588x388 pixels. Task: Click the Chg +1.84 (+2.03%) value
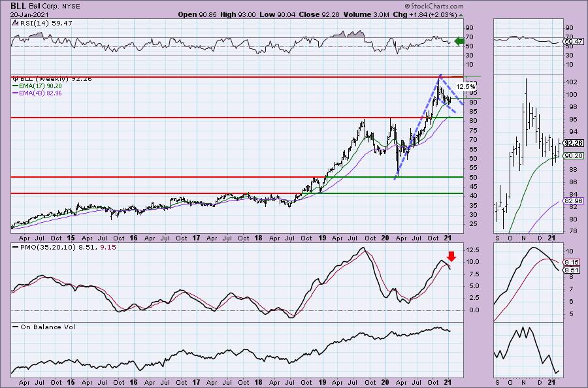pyautogui.click(x=425, y=14)
